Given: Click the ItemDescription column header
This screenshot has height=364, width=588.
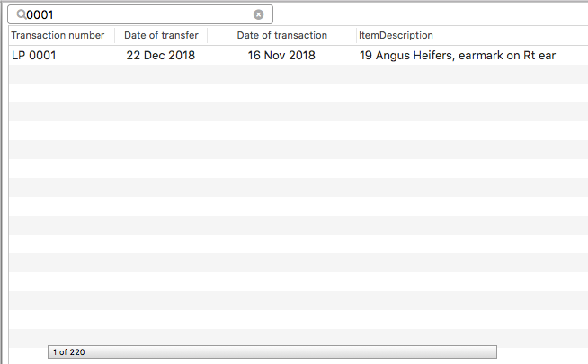Looking at the screenshot, I should (396, 35).
